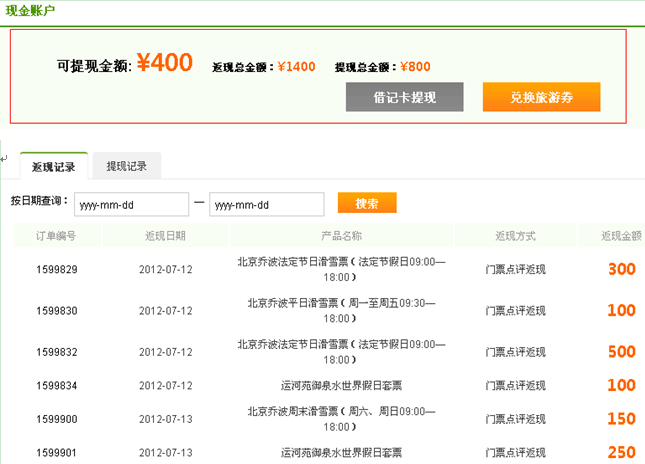645x464 pixels.
Task: Click the 返现方式 column header
Action: point(515,236)
